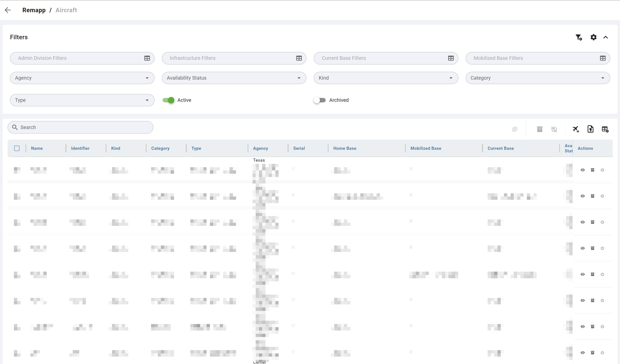Sort by the Home Base column header
620x364 pixels.
pyautogui.click(x=345, y=148)
